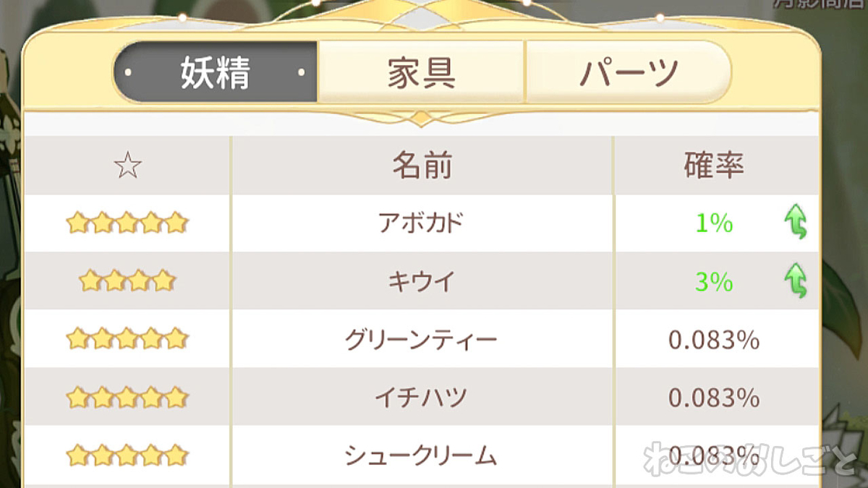Screen dimensions: 868x488
Task: Click the five-star rating for アボカド
Action: pos(127,222)
